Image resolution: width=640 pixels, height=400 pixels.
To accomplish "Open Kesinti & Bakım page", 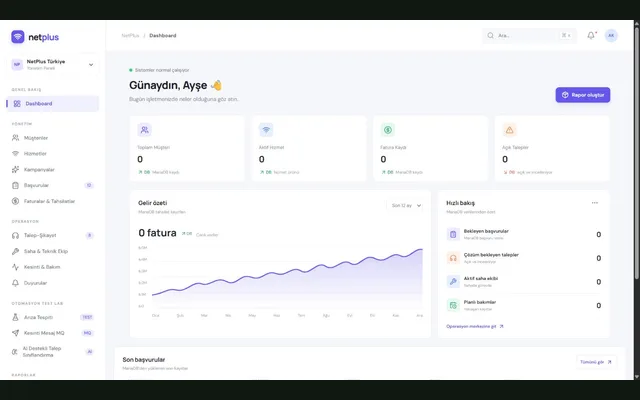I will click(53, 267).
